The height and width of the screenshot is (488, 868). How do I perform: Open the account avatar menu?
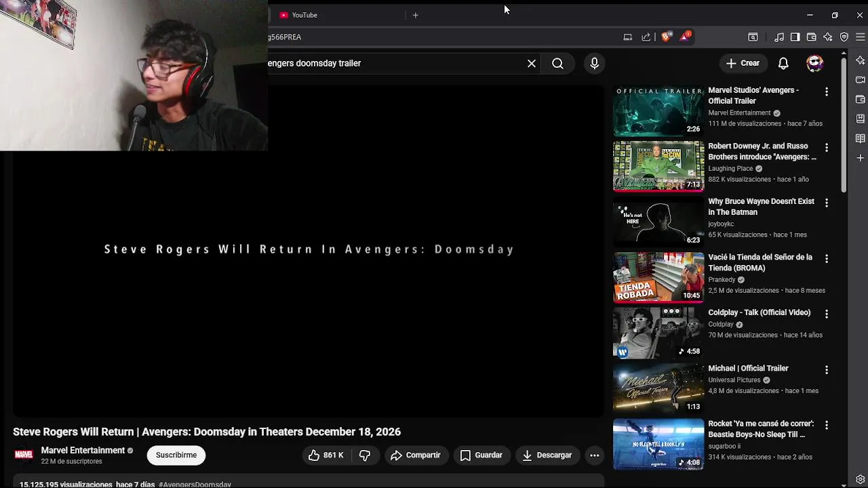coord(814,63)
